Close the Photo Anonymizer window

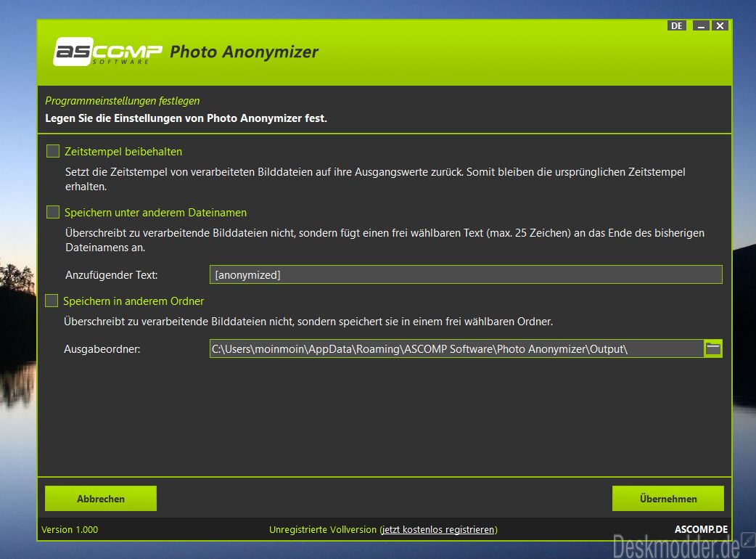tap(720, 26)
